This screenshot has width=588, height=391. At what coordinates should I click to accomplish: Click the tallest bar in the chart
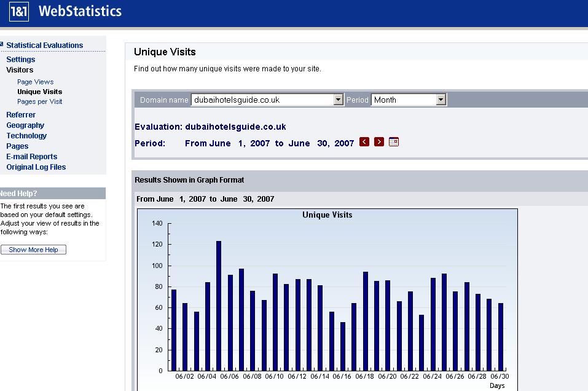219,306
